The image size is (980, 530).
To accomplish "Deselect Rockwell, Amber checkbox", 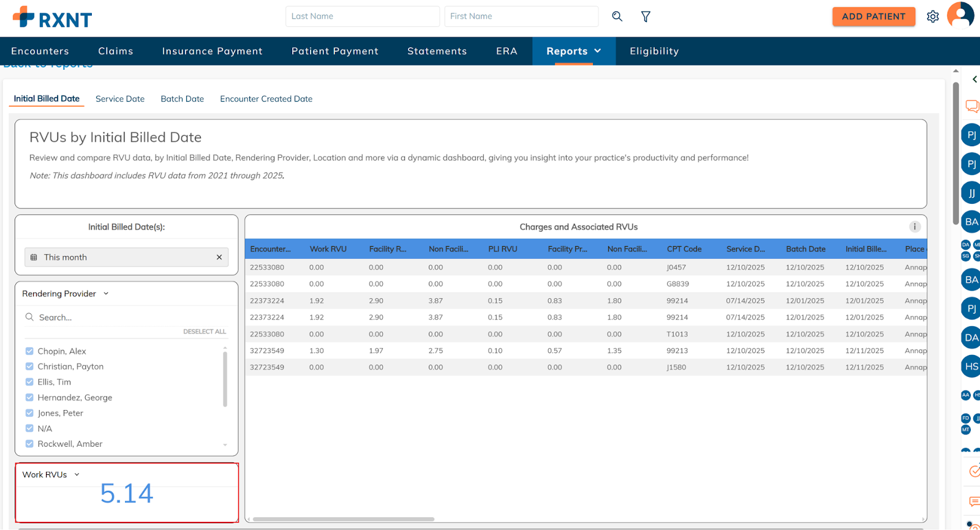I will (x=29, y=444).
